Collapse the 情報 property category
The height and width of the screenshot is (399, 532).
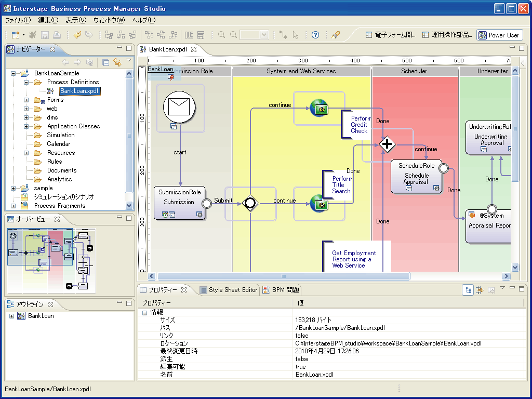[x=145, y=312]
